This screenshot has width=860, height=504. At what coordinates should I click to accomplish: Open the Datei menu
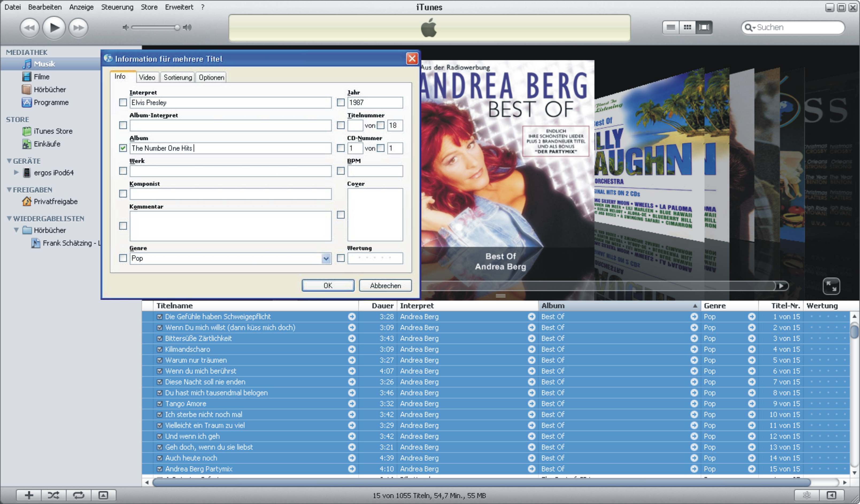[13, 7]
